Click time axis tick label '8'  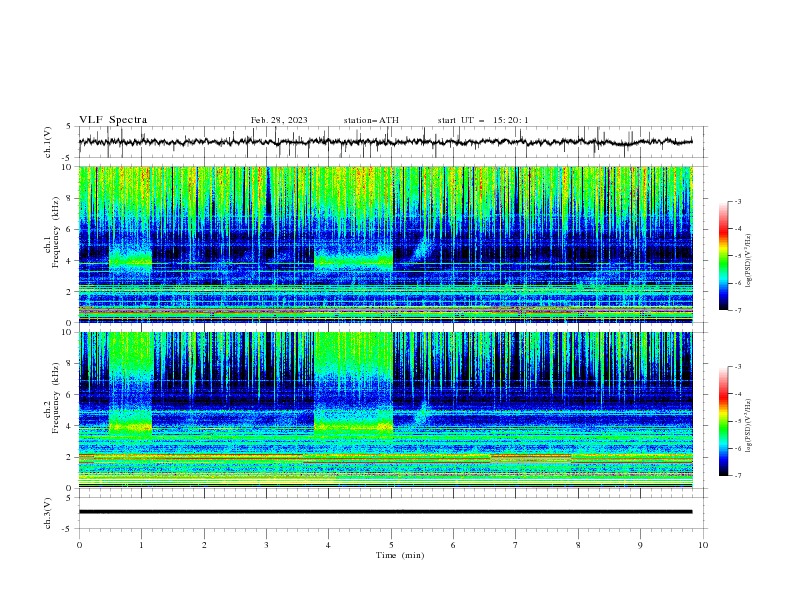[578, 545]
